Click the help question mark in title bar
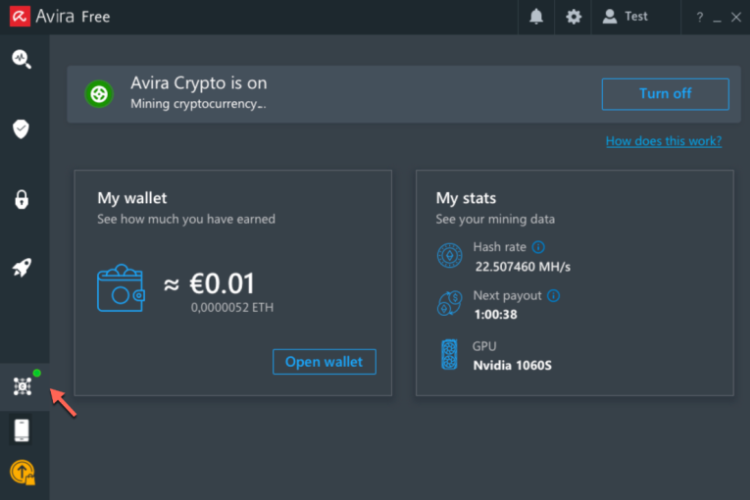750x500 pixels. pyautogui.click(x=700, y=17)
